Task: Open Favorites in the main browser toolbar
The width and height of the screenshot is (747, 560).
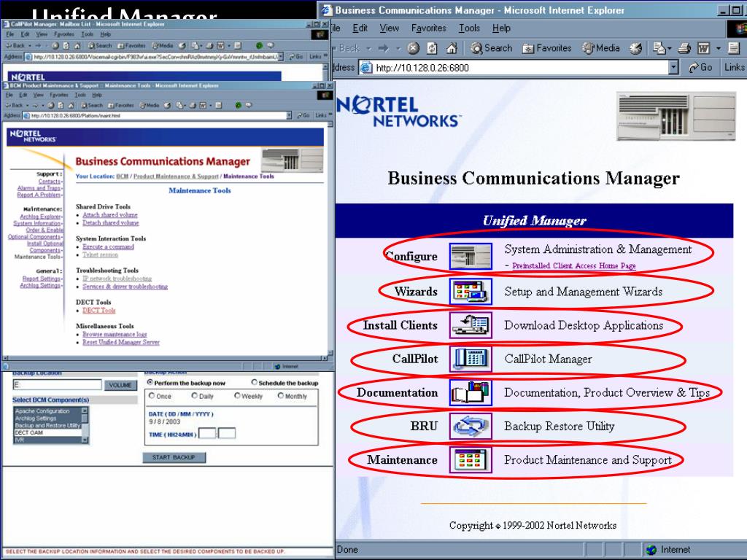Action: tap(547, 48)
